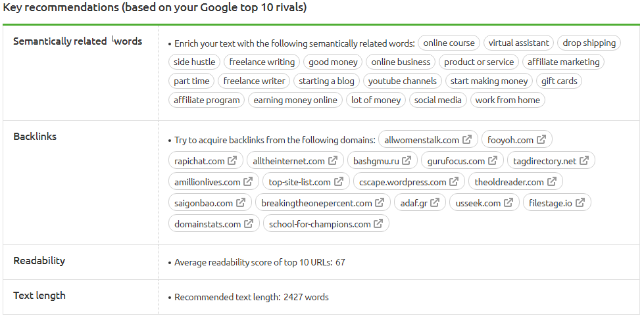Click external link icon for rapichat.com
The width and height of the screenshot is (644, 318).
232,161
